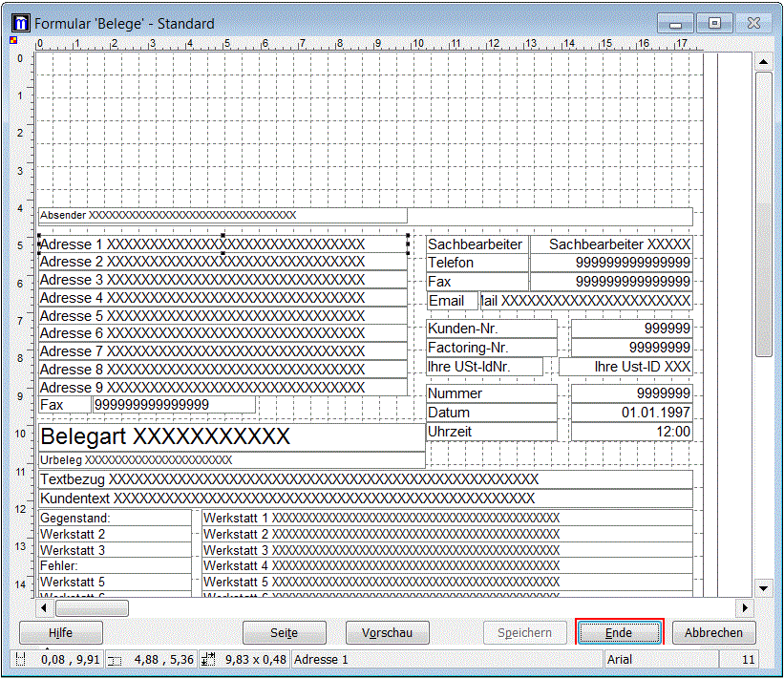Click the application icon in the title bar

[x=21, y=23]
